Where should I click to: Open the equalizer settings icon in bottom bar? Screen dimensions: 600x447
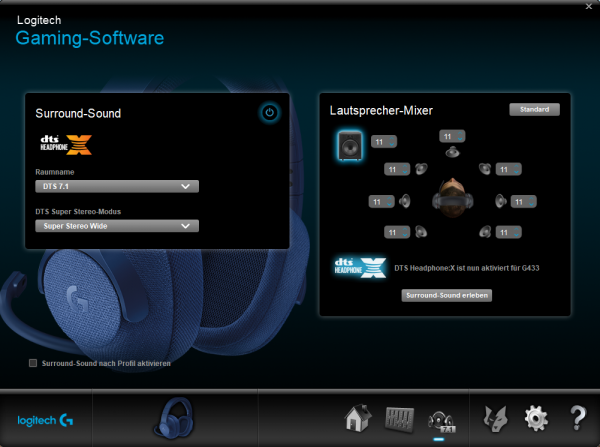399,419
